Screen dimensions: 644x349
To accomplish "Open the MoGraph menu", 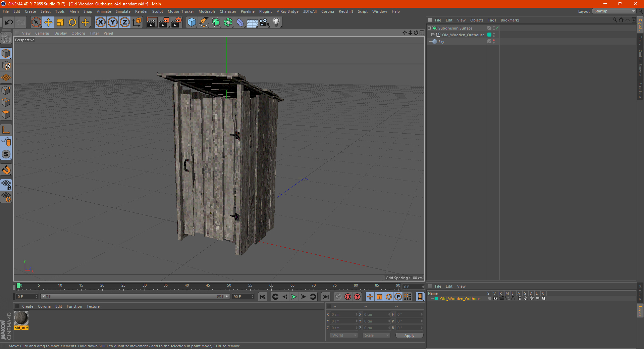I will (207, 11).
